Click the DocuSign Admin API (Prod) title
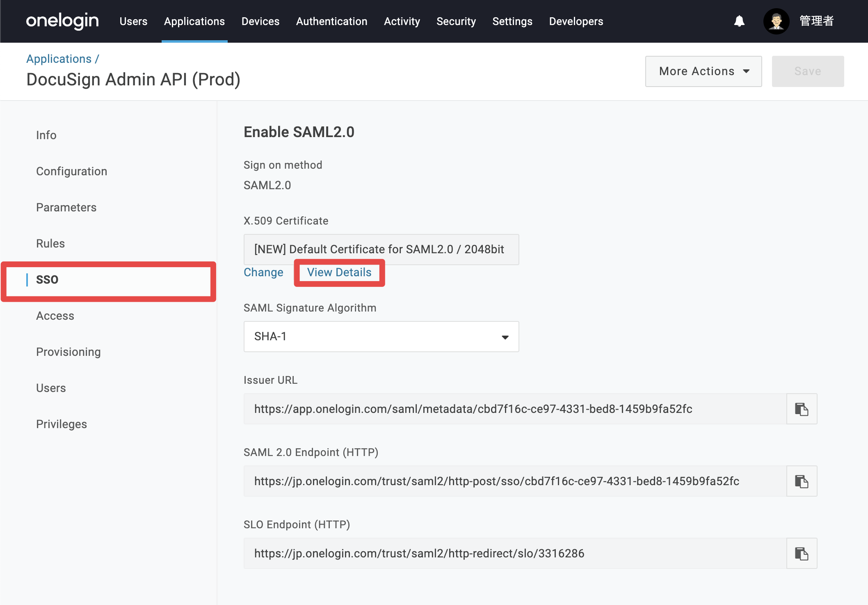 pos(133,80)
